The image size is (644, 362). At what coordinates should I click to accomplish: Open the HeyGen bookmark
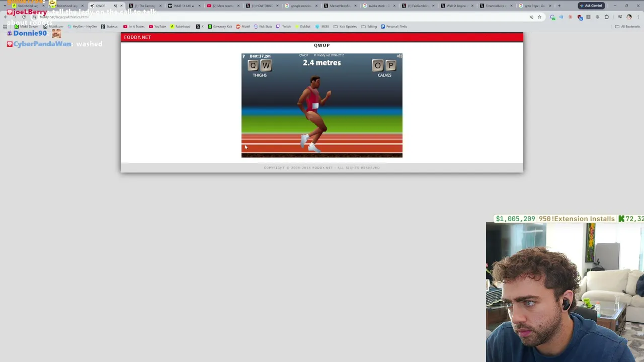click(x=83, y=27)
